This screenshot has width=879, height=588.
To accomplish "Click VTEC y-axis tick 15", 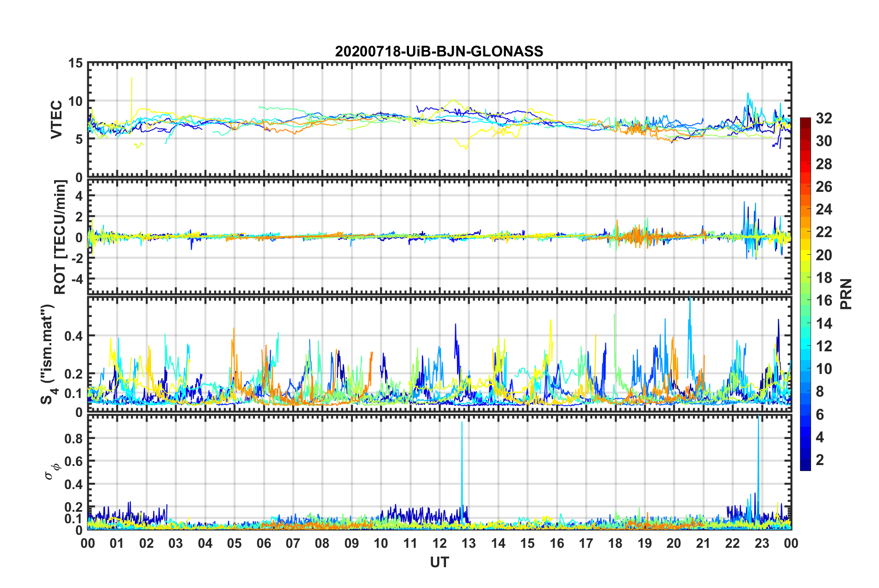I will pyautogui.click(x=75, y=63).
